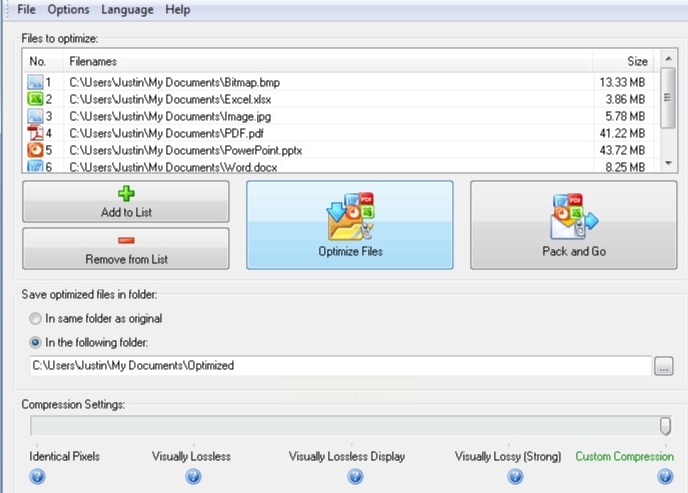Open help for Visually Lossy (Strong) setting

coord(515,476)
